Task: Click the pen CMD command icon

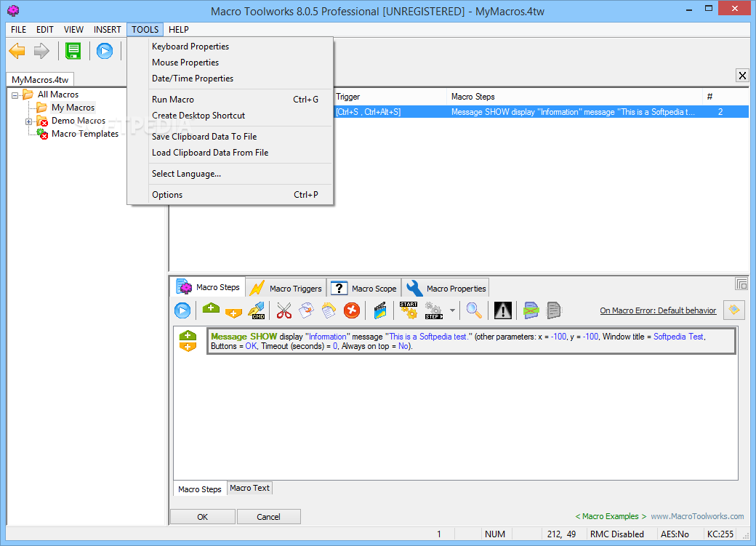Action: (x=257, y=310)
